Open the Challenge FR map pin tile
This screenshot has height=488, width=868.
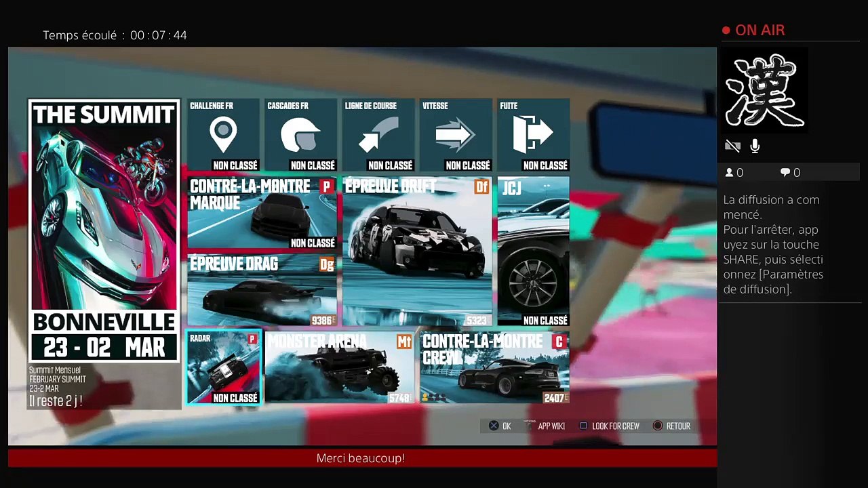tap(224, 135)
